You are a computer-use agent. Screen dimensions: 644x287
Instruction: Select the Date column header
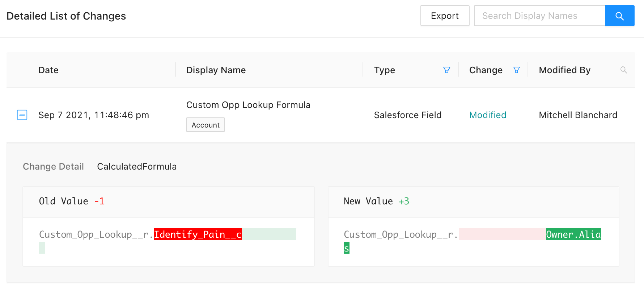click(48, 70)
